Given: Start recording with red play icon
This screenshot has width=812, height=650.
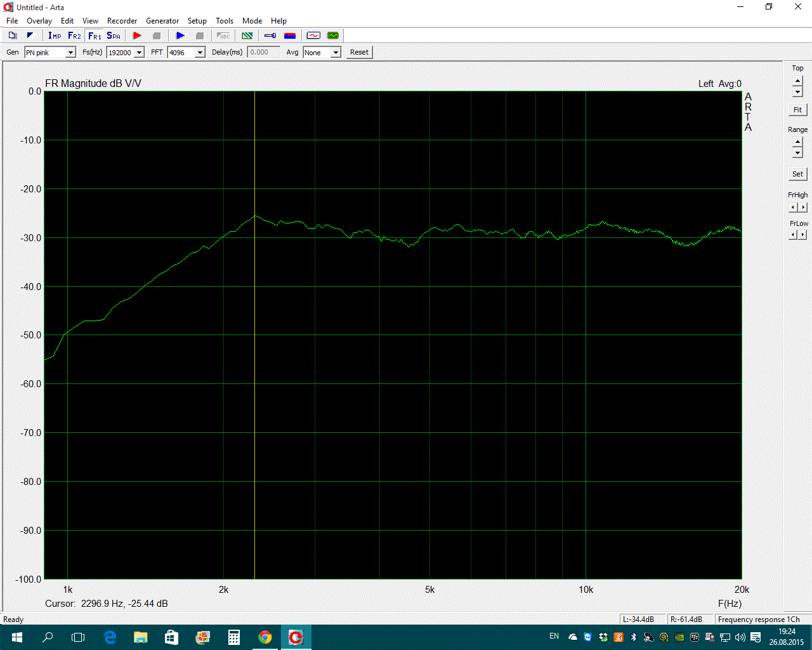Looking at the screenshot, I should click(x=137, y=36).
